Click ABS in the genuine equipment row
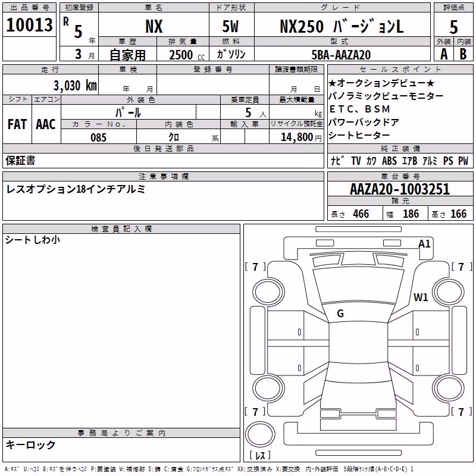This screenshot has height=476, width=476. pos(389,161)
